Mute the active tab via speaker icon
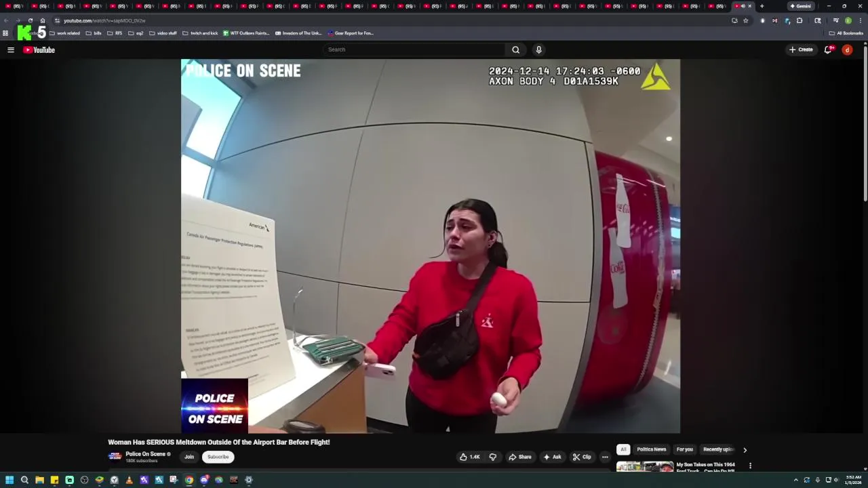 [743, 6]
